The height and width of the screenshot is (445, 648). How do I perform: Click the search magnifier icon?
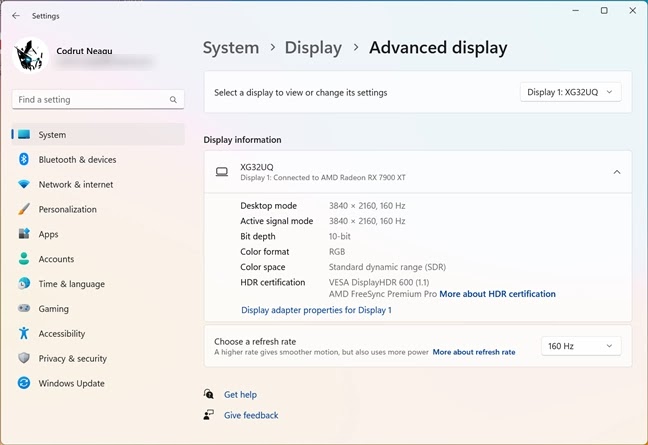click(173, 100)
